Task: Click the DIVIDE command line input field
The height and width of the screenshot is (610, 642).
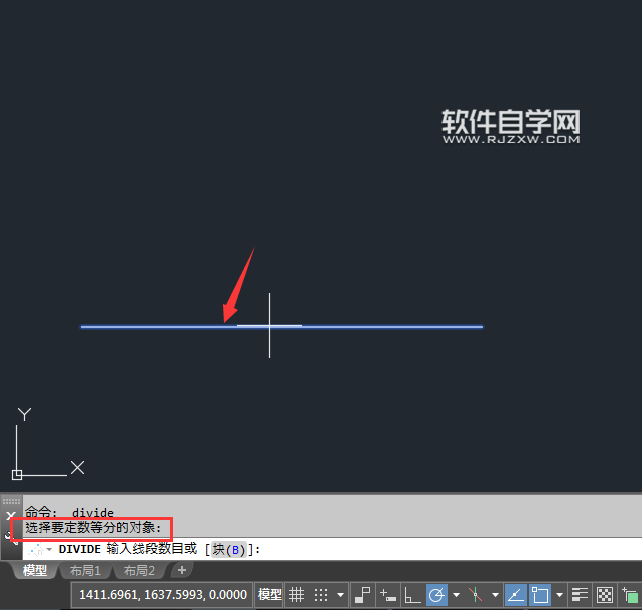Action: [332, 549]
